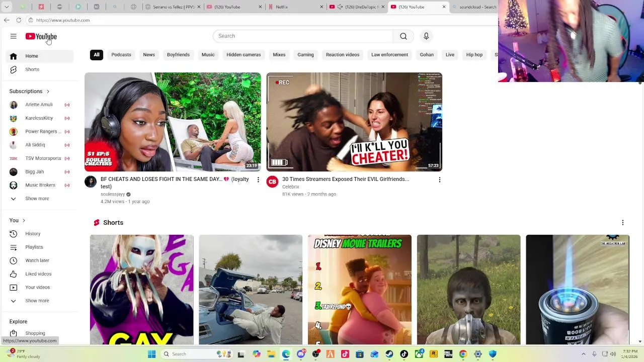
Task: Open options menu for BF CHEATS video
Action: [x=258, y=179]
